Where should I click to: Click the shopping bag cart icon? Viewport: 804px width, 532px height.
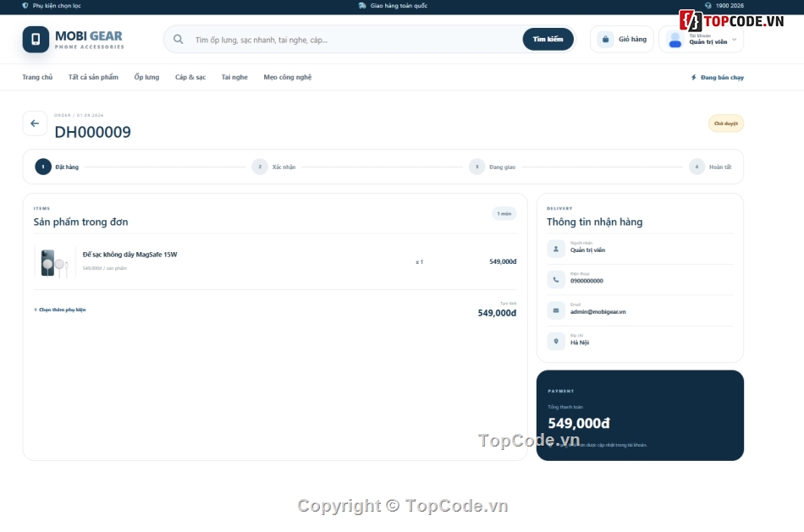pyautogui.click(x=606, y=40)
